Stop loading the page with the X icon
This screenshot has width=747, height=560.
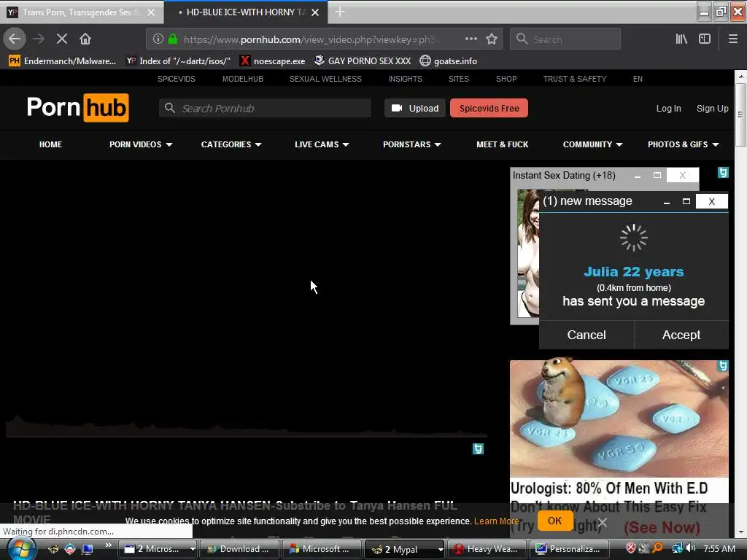(62, 39)
